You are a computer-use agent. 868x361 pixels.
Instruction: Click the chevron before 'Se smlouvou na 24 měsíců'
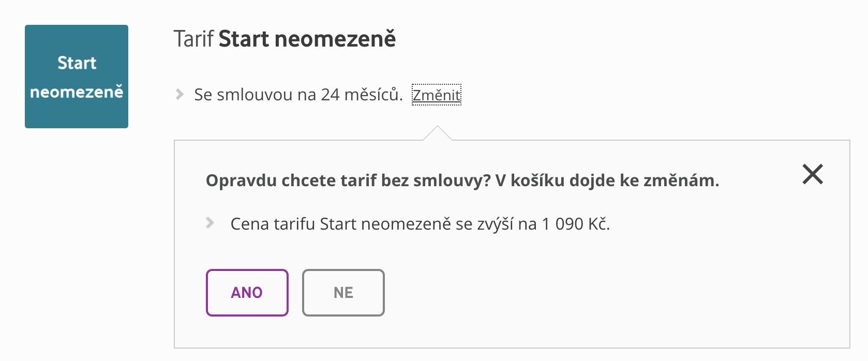tap(179, 95)
